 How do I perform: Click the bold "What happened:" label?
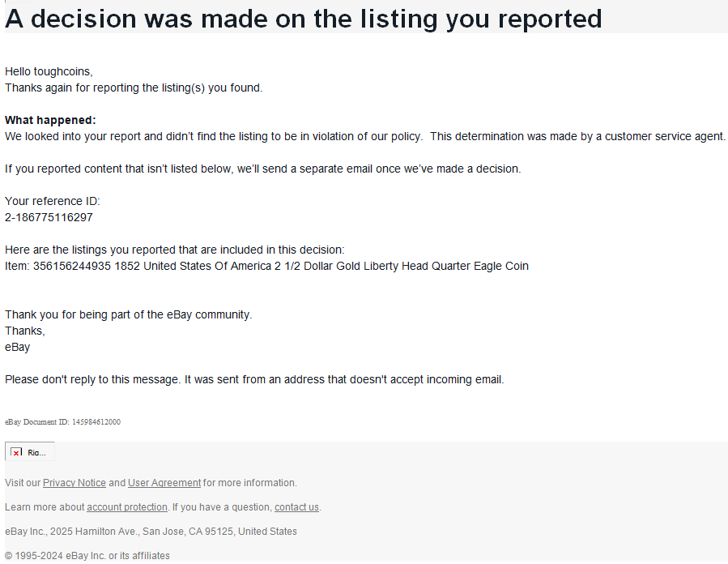click(x=50, y=120)
